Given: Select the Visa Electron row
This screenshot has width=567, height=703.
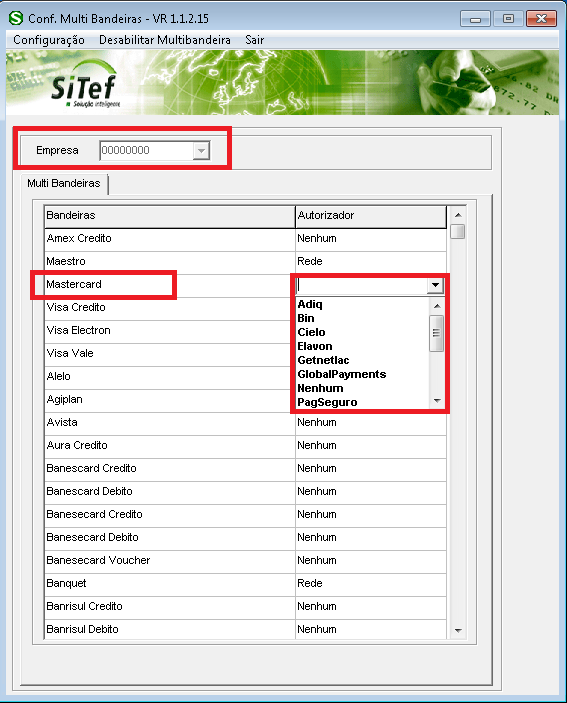Looking at the screenshot, I should [x=169, y=330].
